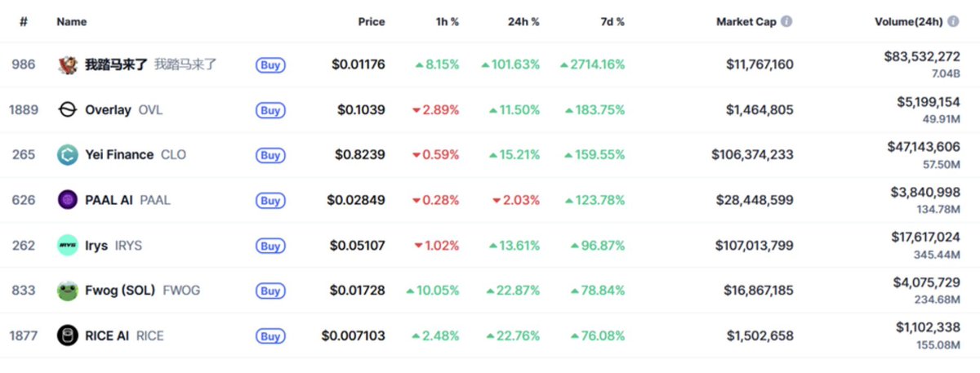Click the RICE AI coin logo
Viewport: 980px width, 373px height.
point(68,335)
